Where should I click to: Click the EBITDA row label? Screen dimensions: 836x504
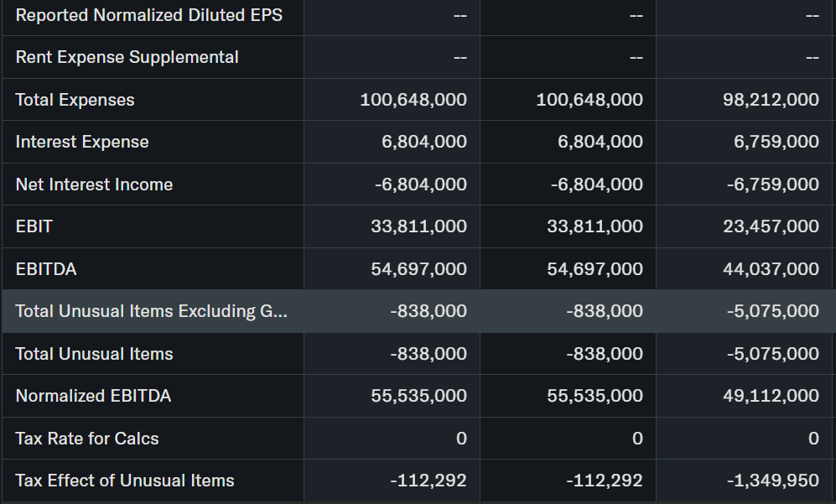tap(46, 269)
